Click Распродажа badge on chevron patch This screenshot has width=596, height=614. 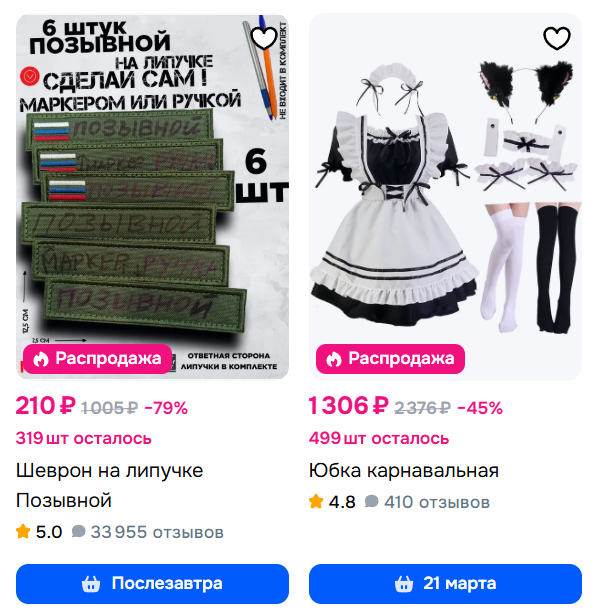(x=98, y=359)
